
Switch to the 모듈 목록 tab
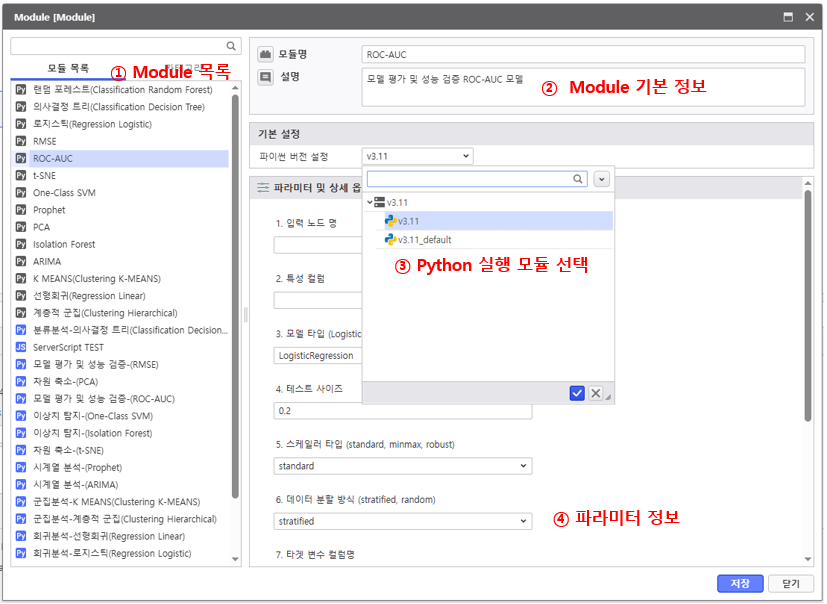tap(68, 69)
